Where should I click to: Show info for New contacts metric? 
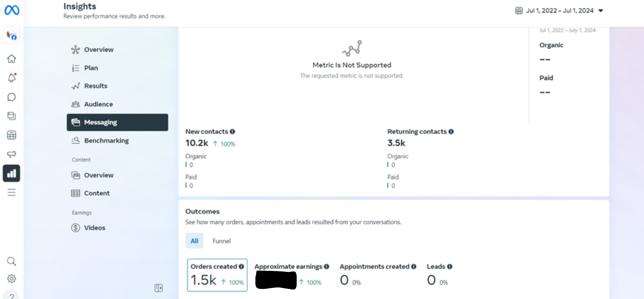point(232,132)
